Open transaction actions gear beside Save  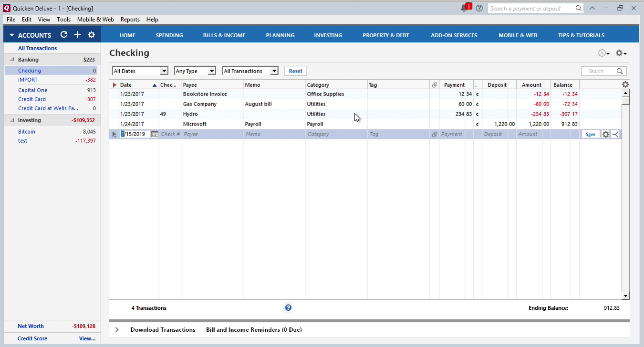606,134
